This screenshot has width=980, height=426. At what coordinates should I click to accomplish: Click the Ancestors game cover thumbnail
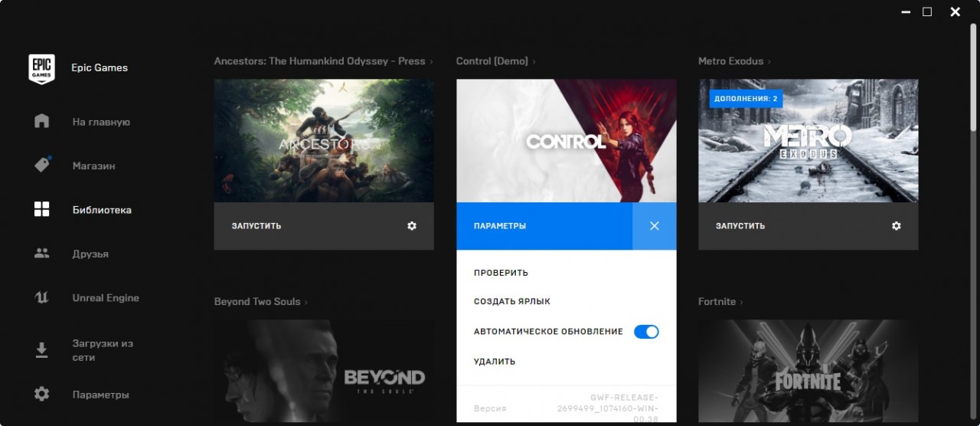pyautogui.click(x=324, y=141)
